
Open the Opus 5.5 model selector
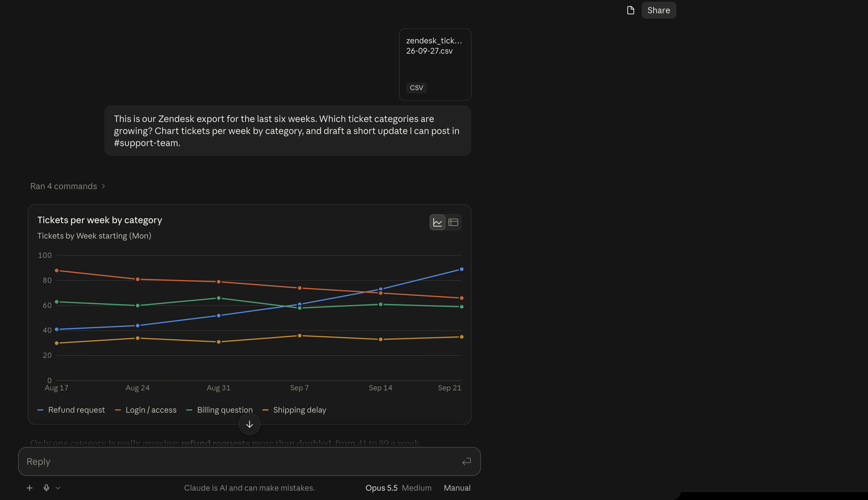pos(398,488)
